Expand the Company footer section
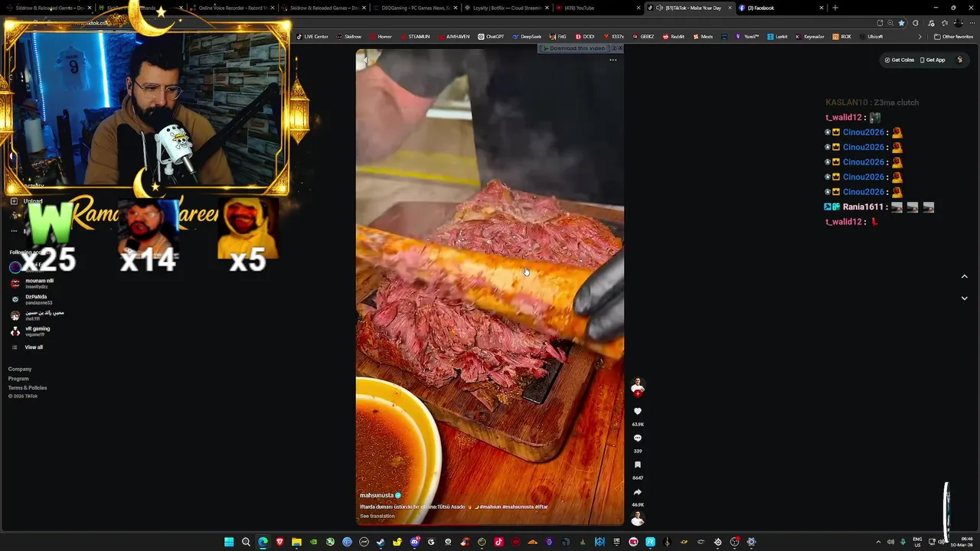 (20, 369)
